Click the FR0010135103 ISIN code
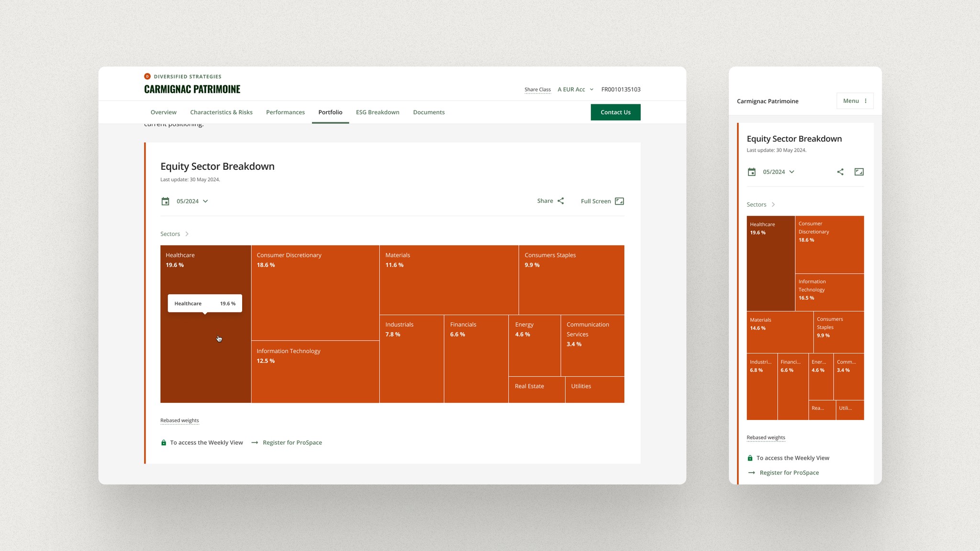This screenshot has width=980, height=551. point(621,89)
